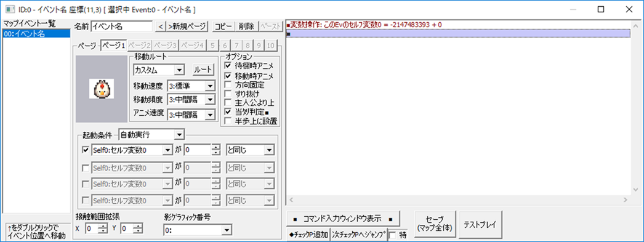This screenshot has width=644, height=242.
Task: Adjust the 接触範囲拡張 X spinner
Action: [102, 228]
